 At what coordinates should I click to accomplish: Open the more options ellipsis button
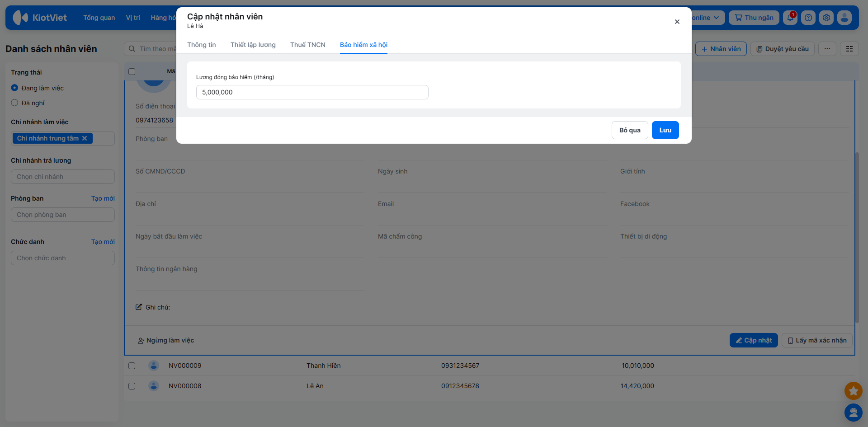[x=827, y=49]
